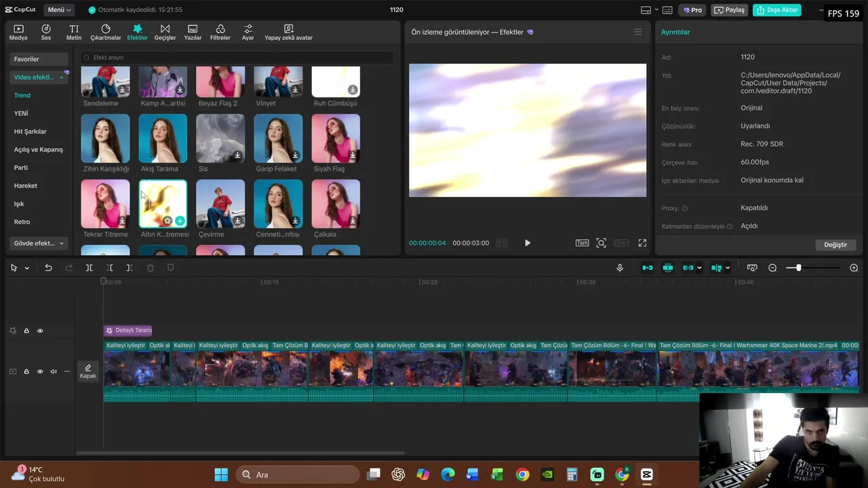Add Altın Kıvrılma effect with plus icon
868x488 pixels.
[180, 221]
